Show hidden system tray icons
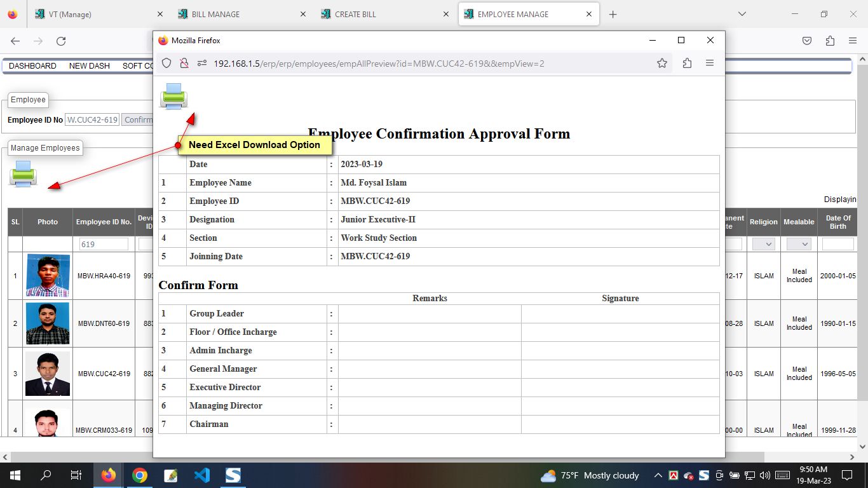 coord(658,475)
